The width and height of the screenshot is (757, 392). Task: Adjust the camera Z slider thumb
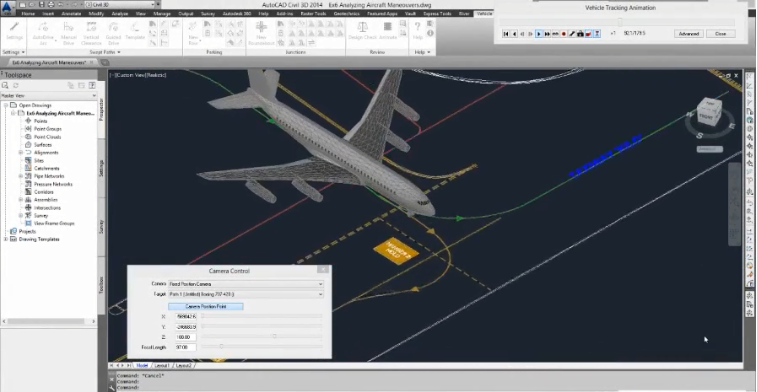(x=275, y=336)
